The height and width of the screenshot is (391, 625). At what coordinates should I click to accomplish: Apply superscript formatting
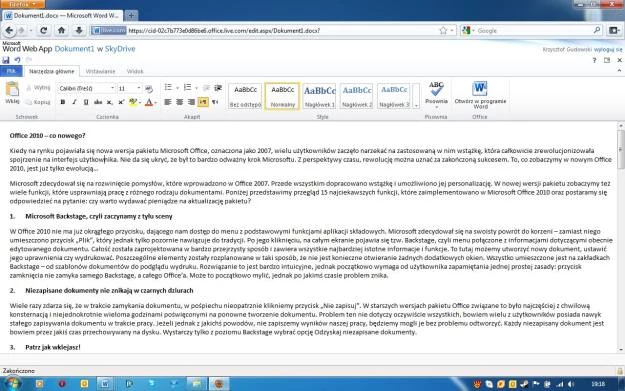pos(121,102)
